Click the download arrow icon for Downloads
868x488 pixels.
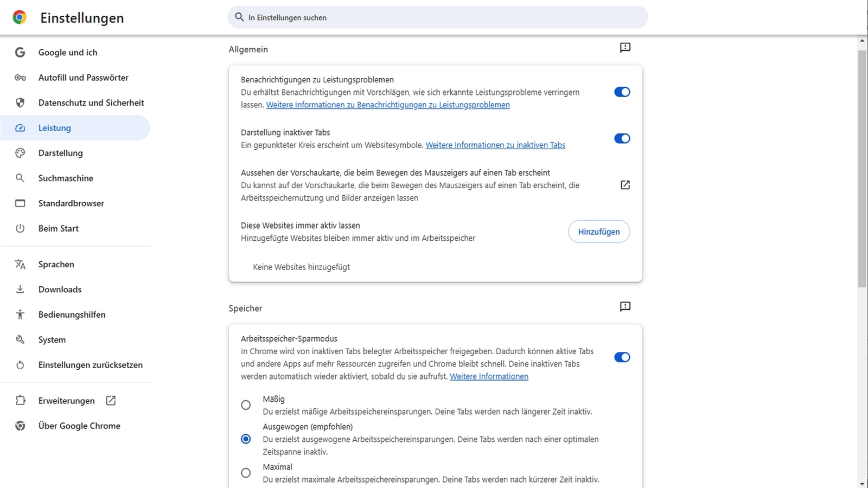pyautogui.click(x=20, y=289)
